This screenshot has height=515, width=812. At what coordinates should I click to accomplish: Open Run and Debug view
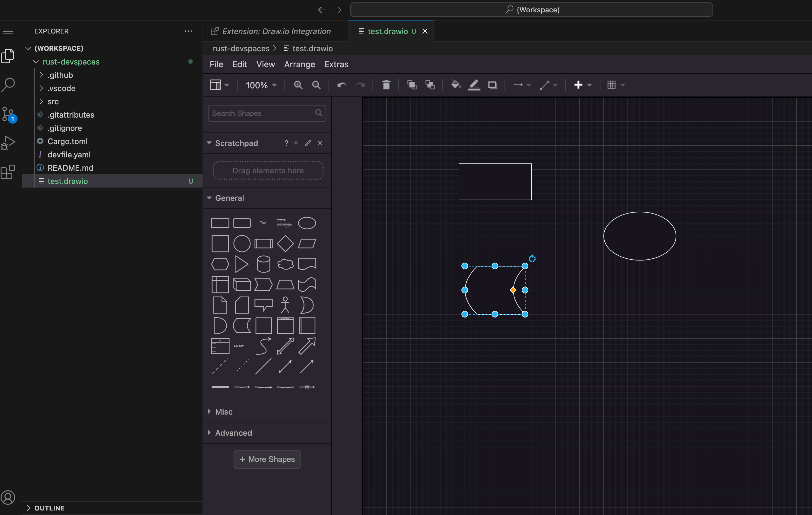click(8, 143)
